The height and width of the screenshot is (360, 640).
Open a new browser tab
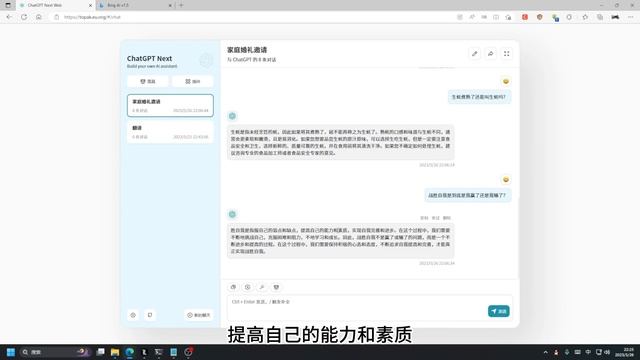tap(181, 5)
